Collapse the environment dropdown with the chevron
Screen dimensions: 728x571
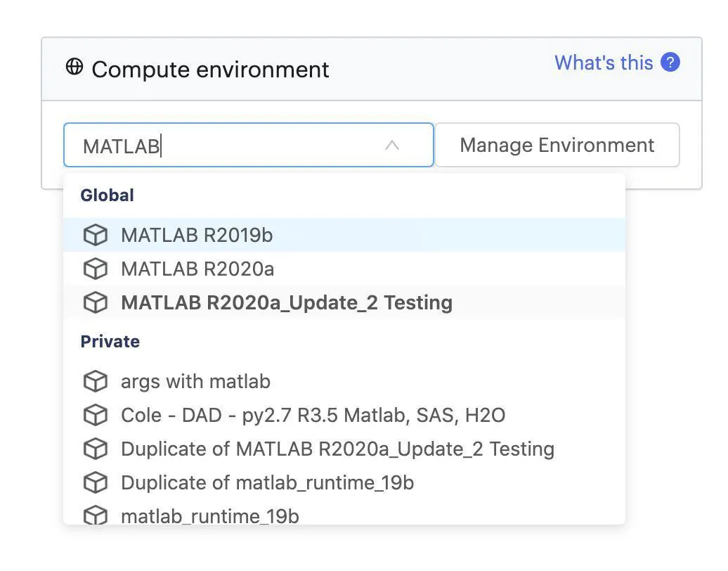coord(392,146)
